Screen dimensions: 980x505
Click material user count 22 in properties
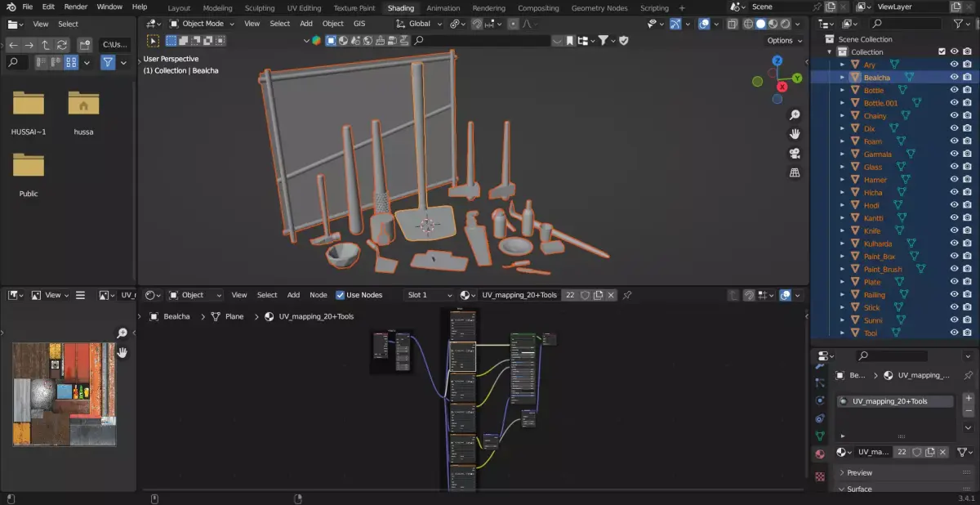(902, 452)
